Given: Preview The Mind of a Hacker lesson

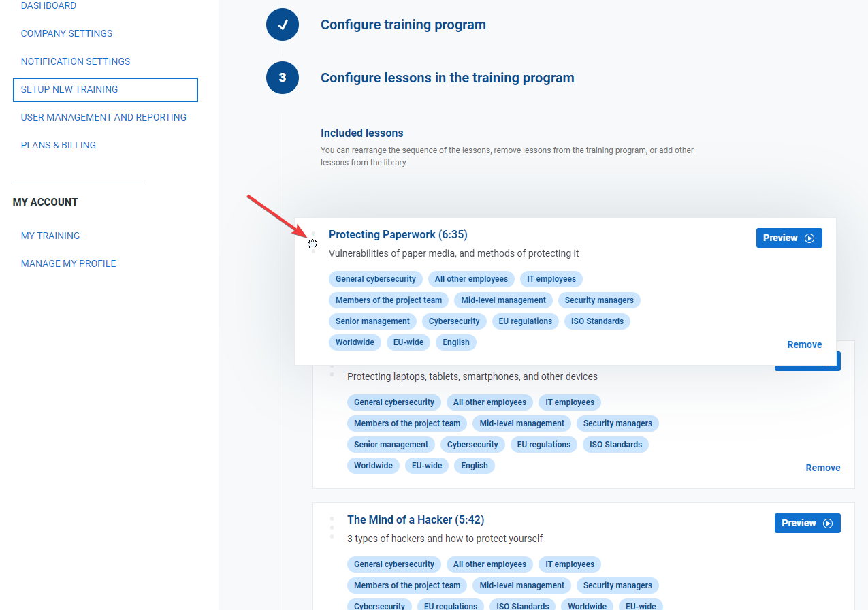Looking at the screenshot, I should [x=807, y=524].
